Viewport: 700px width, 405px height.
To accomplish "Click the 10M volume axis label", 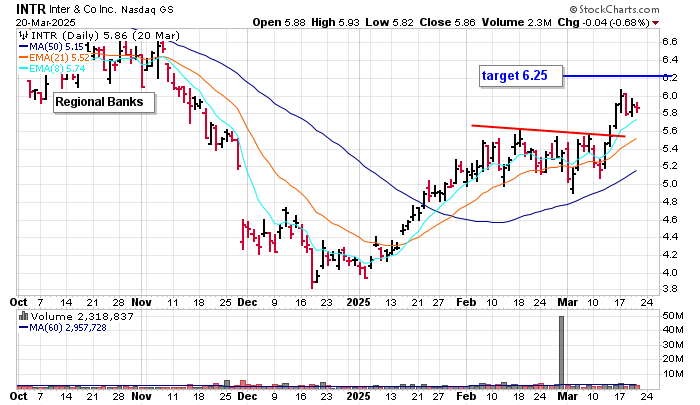I will tap(673, 374).
